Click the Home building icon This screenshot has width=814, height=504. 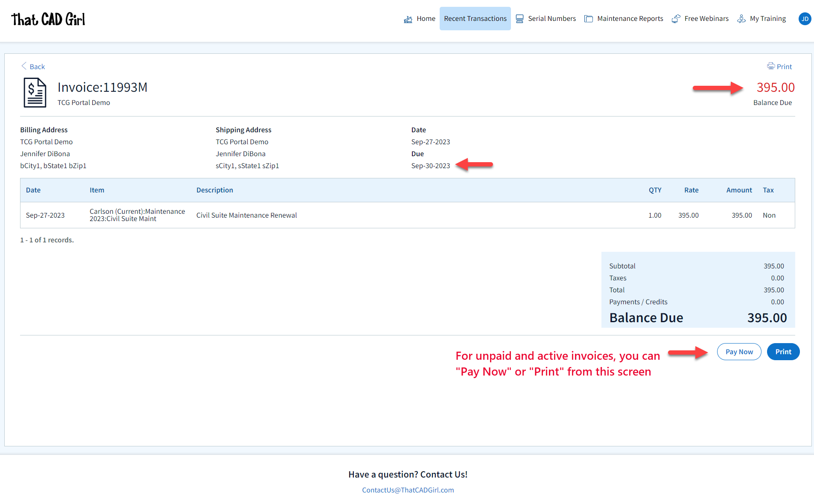[408, 19]
